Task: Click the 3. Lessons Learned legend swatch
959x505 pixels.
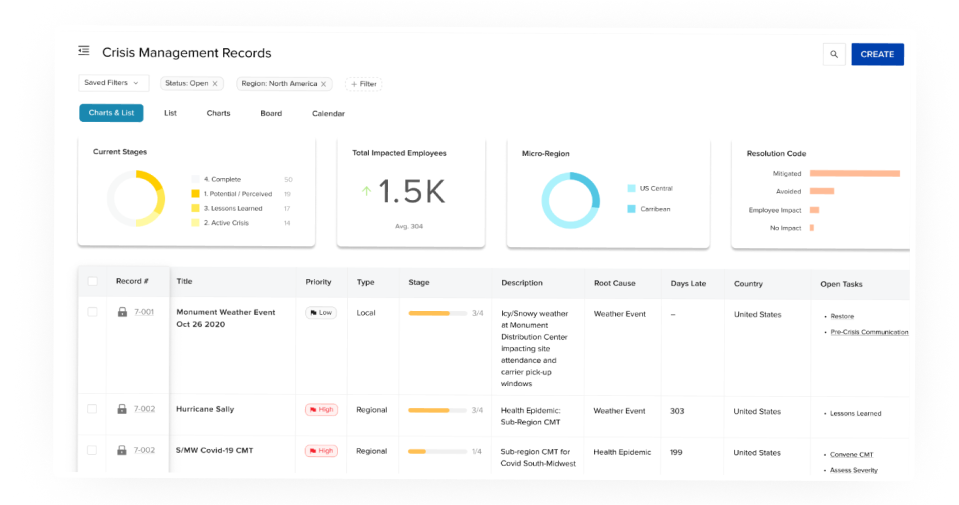Action: click(x=196, y=208)
